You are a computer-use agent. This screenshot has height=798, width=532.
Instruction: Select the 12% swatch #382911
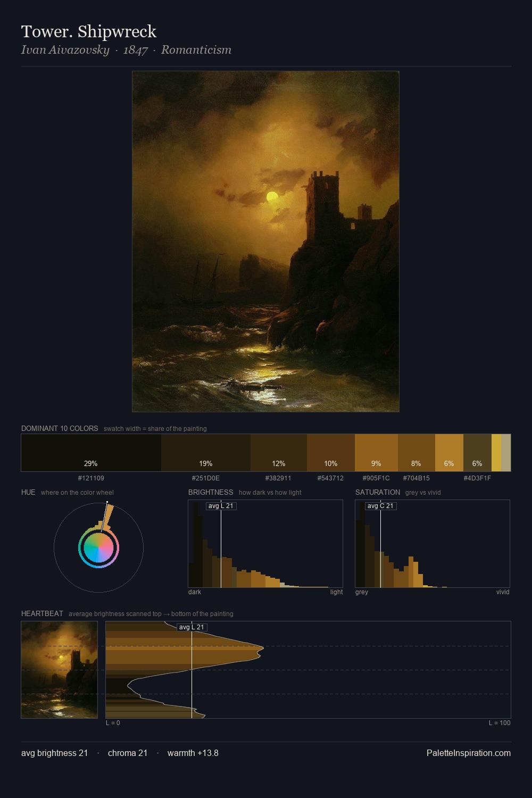(x=279, y=453)
